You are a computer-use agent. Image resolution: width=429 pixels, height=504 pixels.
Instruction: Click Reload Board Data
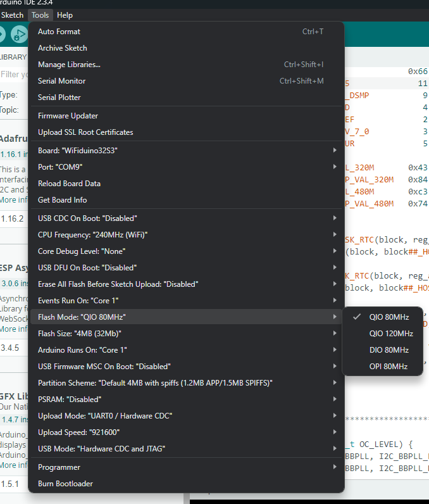[x=186, y=183]
